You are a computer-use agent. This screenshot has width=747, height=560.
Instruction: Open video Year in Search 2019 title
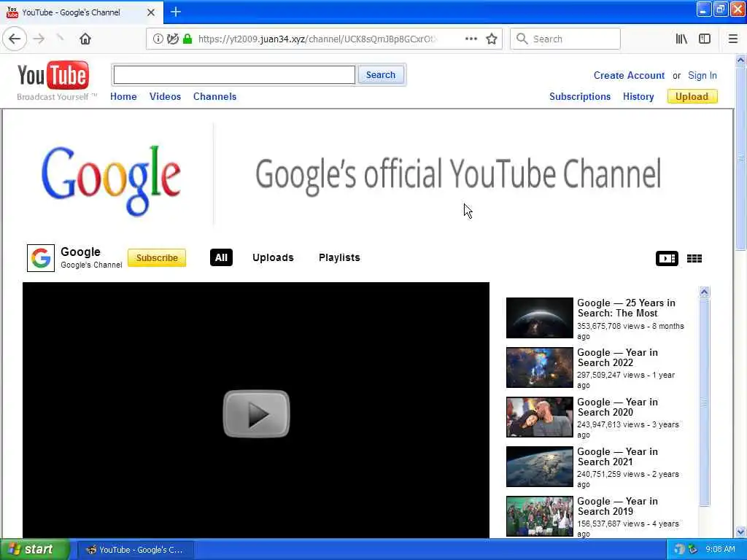point(617,506)
